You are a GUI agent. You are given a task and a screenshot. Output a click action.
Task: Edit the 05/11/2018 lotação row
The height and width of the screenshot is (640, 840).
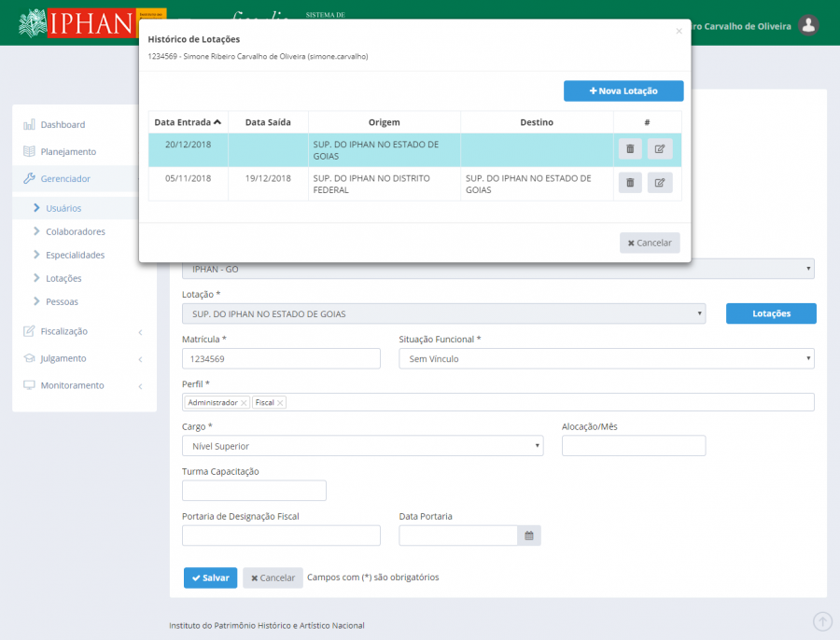coord(660,183)
